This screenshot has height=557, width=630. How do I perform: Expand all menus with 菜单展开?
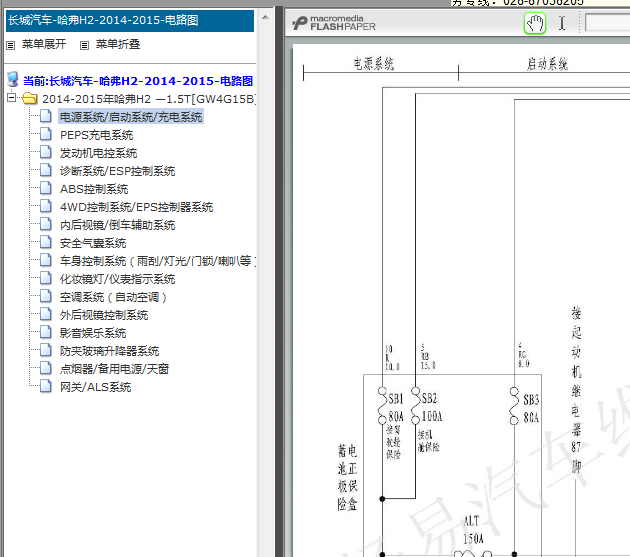44,44
